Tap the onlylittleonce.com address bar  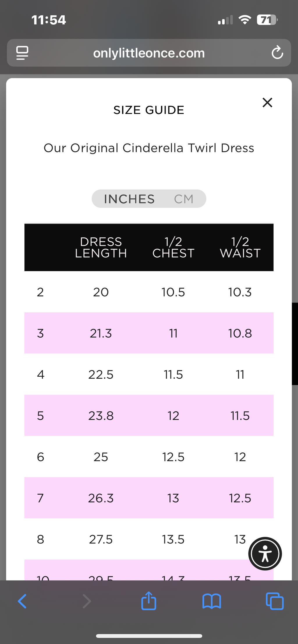click(x=149, y=53)
